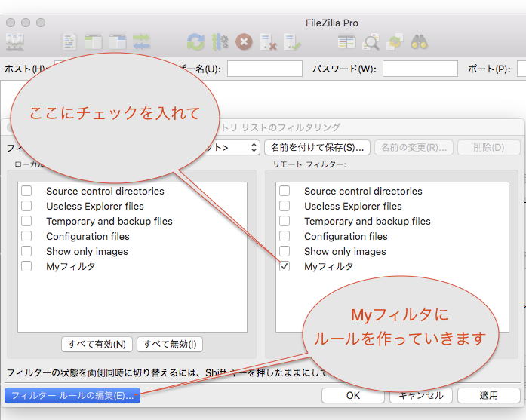Toggle the remote directory tree icon
526x420 pixels.
pos(117,42)
